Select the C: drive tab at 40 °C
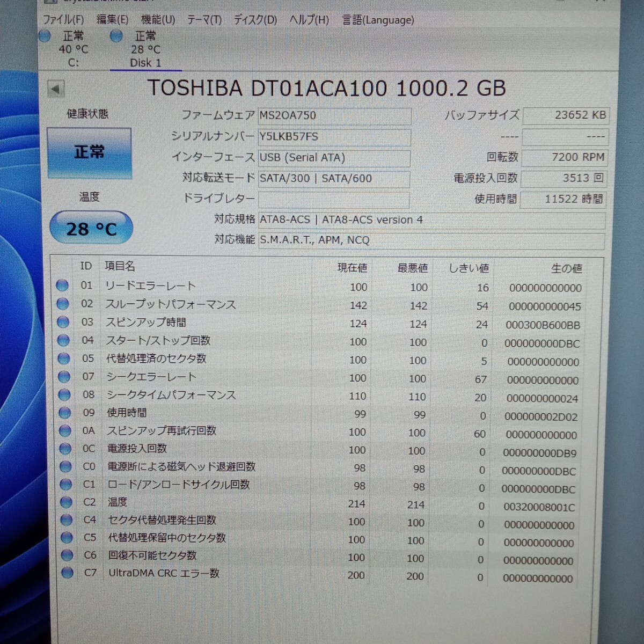Image resolution: width=644 pixels, height=644 pixels. coord(73,49)
